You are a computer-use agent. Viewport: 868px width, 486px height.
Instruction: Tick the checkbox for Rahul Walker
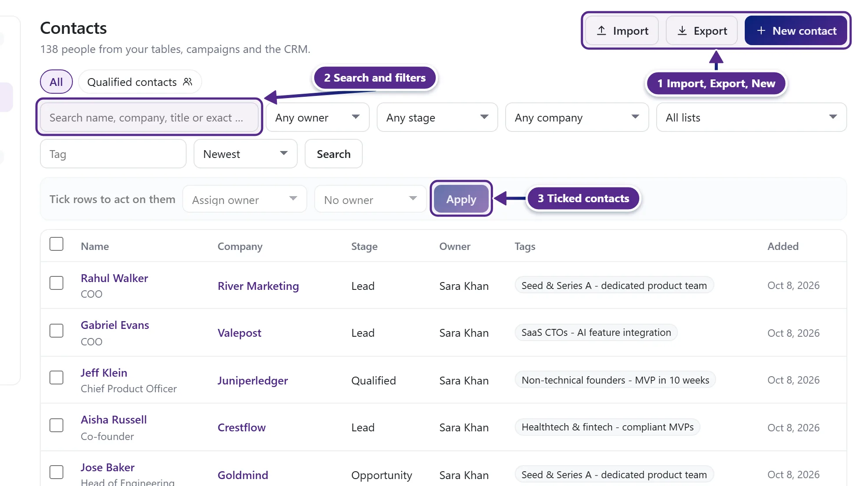(x=56, y=283)
